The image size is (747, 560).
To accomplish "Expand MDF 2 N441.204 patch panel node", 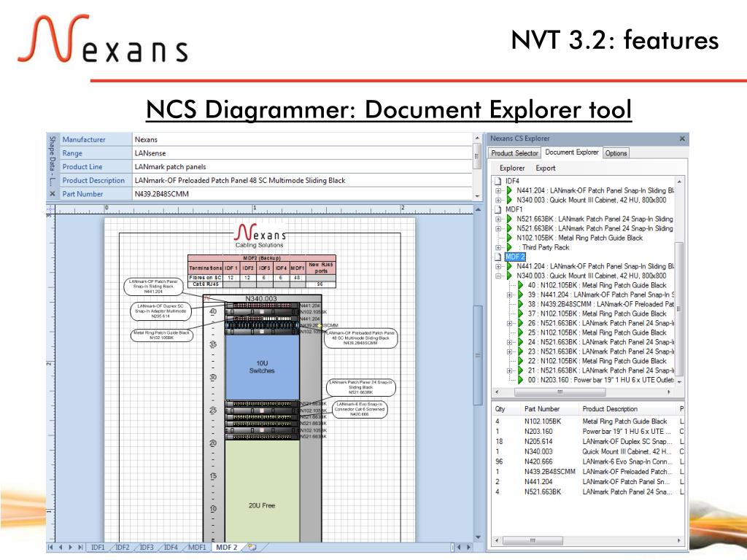I will click(498, 266).
